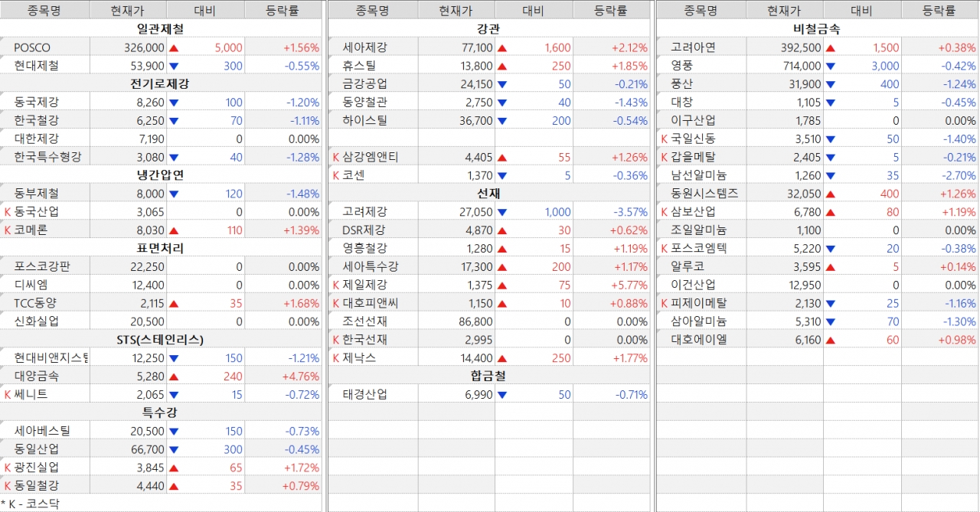Select the 신화실업 stock name

(x=36, y=321)
